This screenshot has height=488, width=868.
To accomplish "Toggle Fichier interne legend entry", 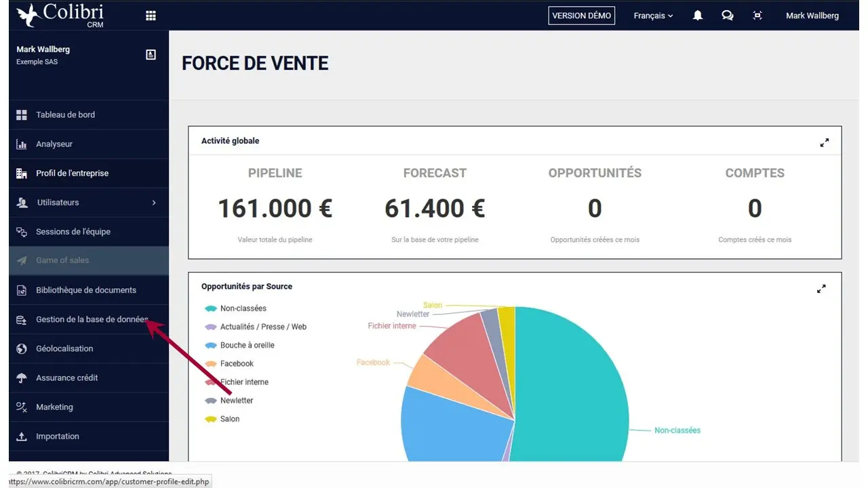I will coord(237,382).
